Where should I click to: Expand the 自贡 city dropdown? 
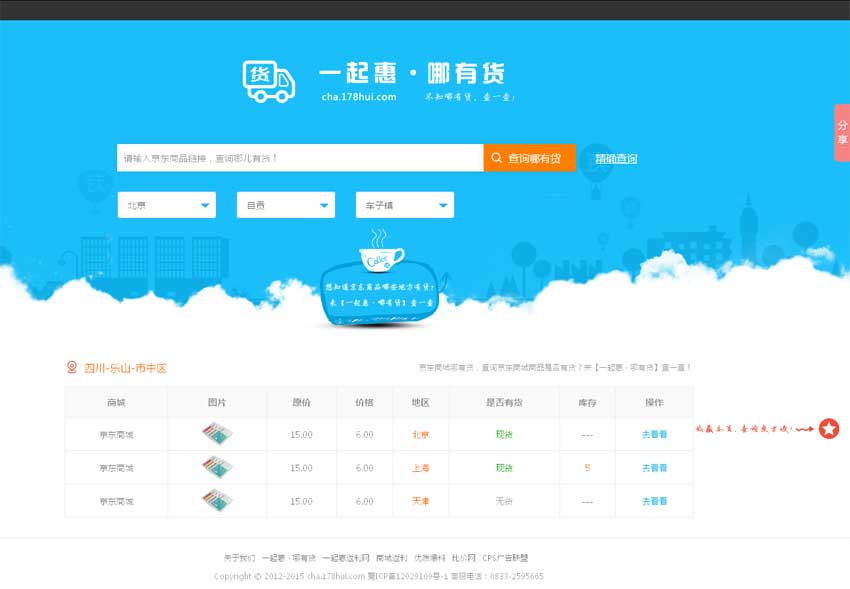pos(285,205)
